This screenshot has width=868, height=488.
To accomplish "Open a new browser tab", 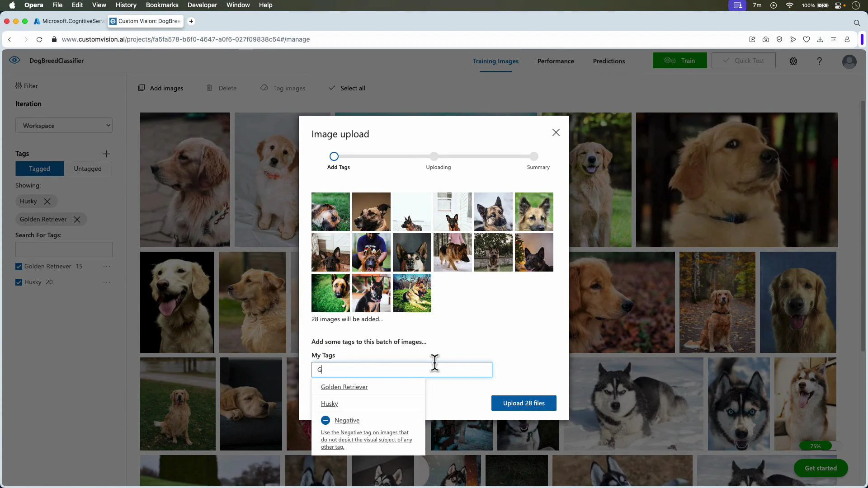I will coord(191,21).
